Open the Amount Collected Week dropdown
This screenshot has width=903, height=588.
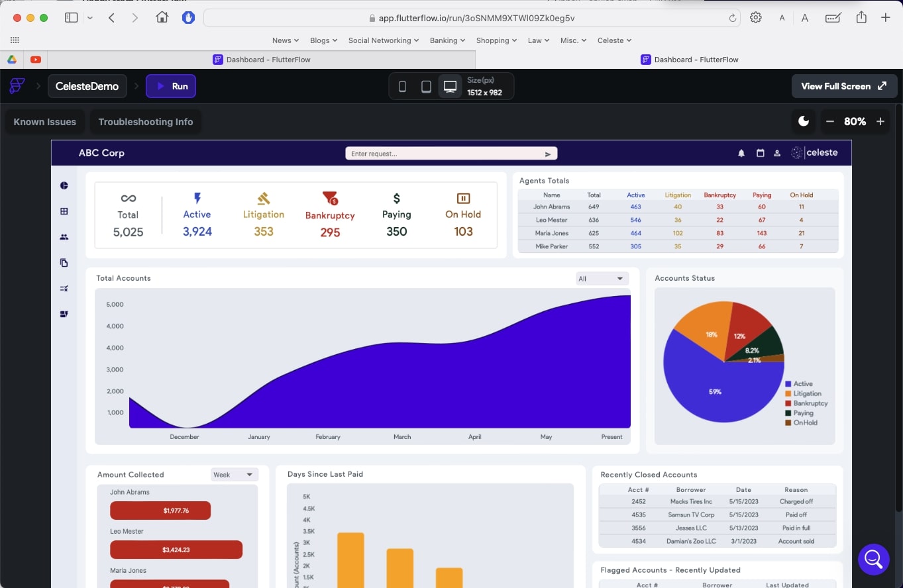click(x=234, y=475)
